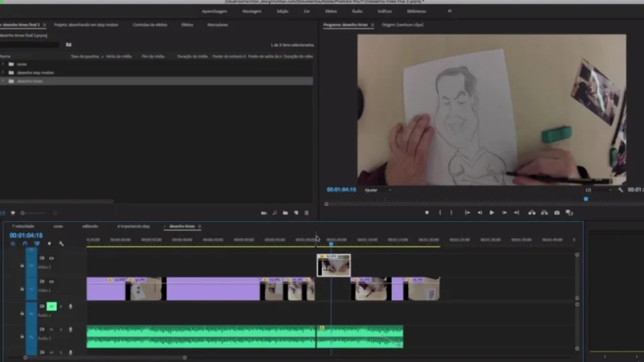This screenshot has height=362, width=644.
Task: Click the Find magnifier in Project panel
Action: (274, 213)
